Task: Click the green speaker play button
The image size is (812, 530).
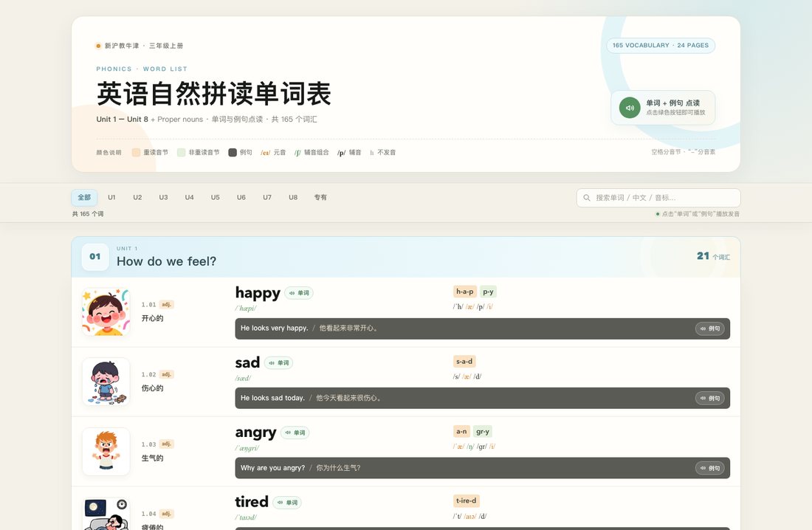Action: [630, 108]
